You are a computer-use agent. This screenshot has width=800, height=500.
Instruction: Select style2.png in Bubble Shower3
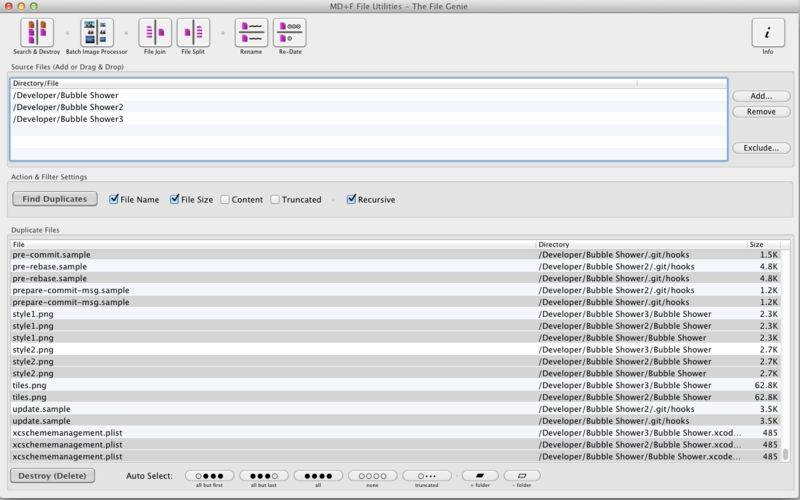396,349
